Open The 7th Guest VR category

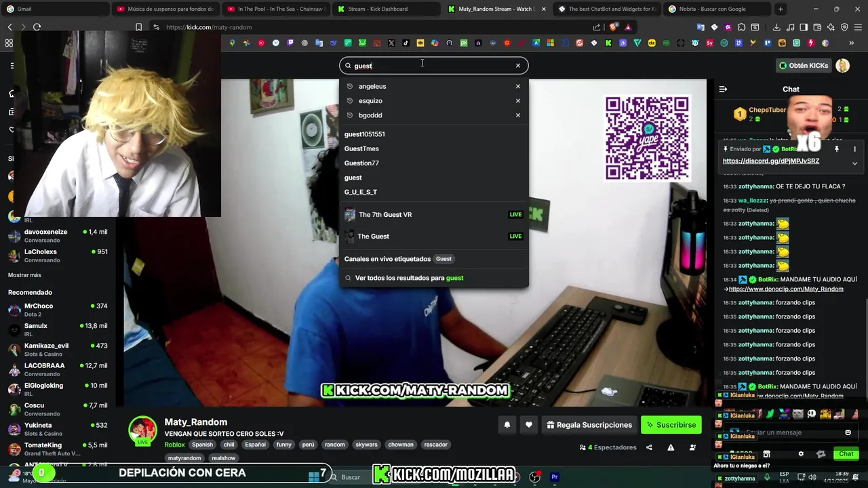coord(433,214)
